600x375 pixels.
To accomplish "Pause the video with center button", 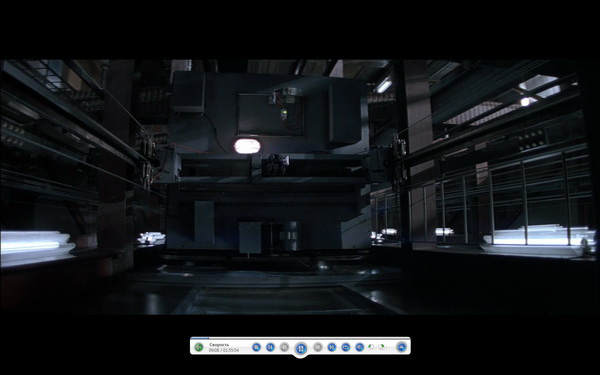I will tap(300, 348).
